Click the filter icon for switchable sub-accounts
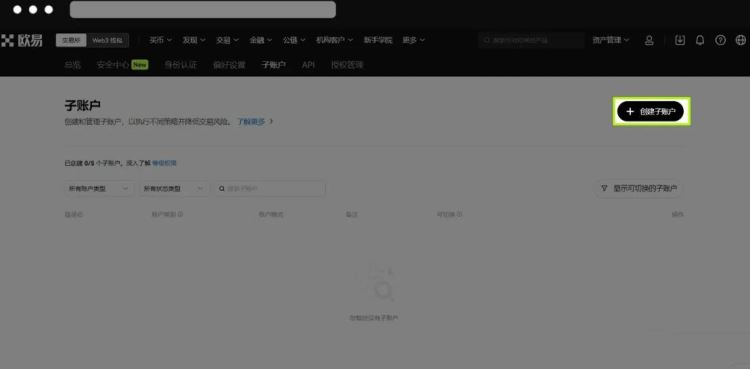This screenshot has height=369, width=750. [605, 188]
